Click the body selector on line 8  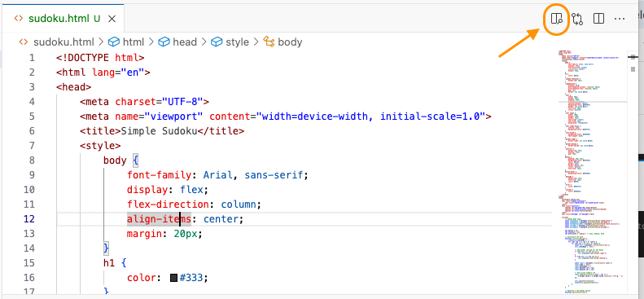pyautogui.click(x=115, y=160)
